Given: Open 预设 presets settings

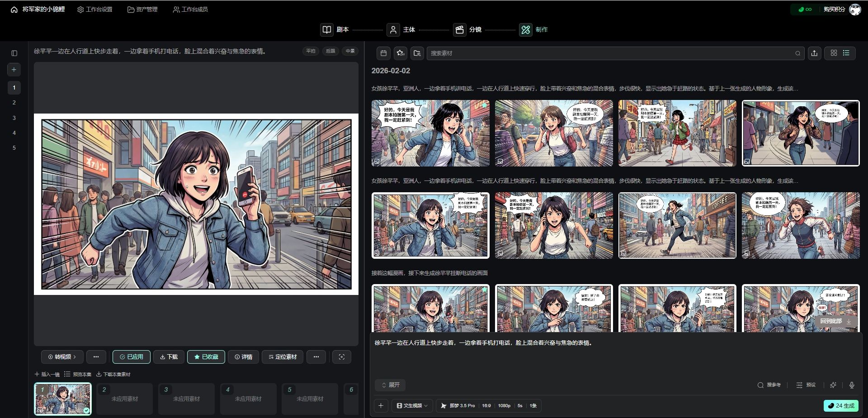Looking at the screenshot, I should 806,385.
